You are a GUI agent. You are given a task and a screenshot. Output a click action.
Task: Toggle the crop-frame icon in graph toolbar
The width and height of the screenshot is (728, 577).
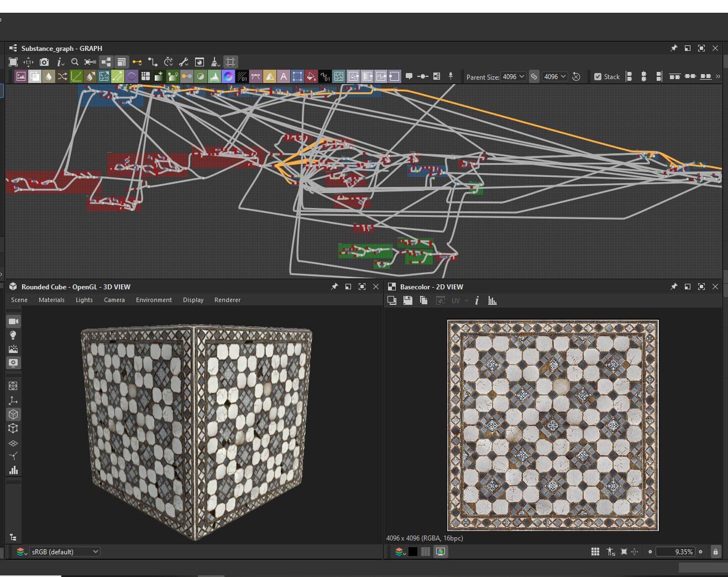[231, 62]
